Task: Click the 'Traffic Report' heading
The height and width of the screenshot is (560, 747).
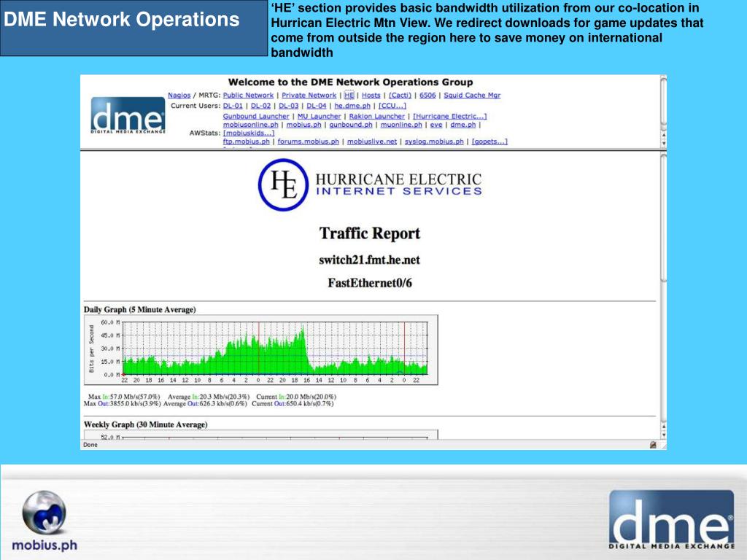Action: tap(370, 233)
